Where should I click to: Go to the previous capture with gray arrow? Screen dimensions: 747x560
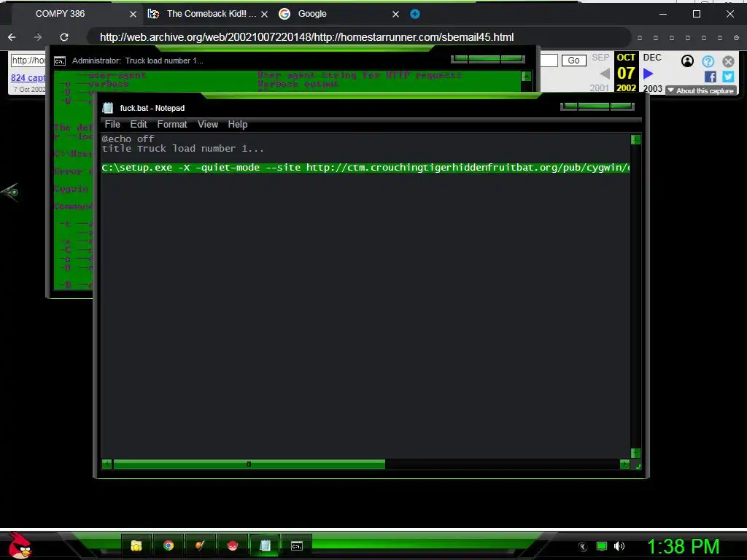point(605,74)
